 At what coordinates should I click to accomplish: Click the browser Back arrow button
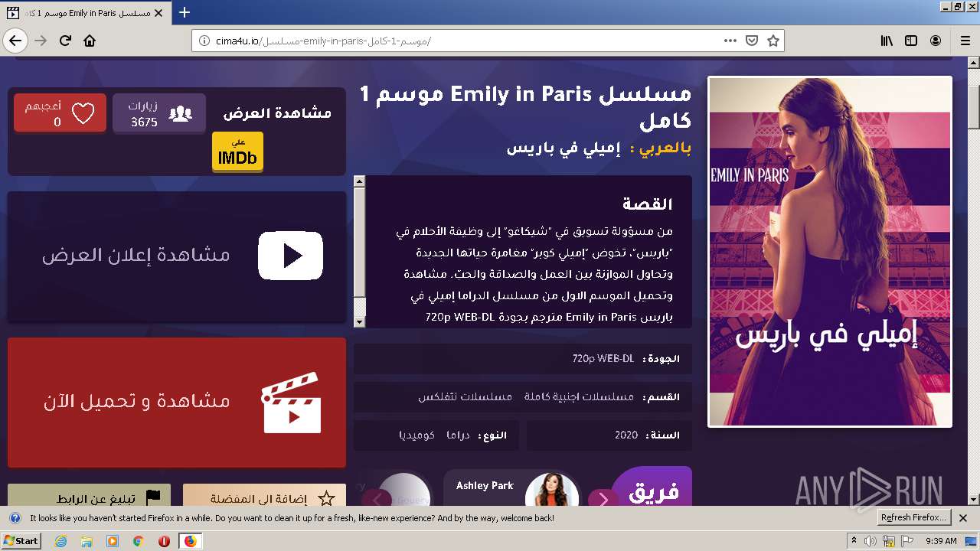click(x=15, y=41)
